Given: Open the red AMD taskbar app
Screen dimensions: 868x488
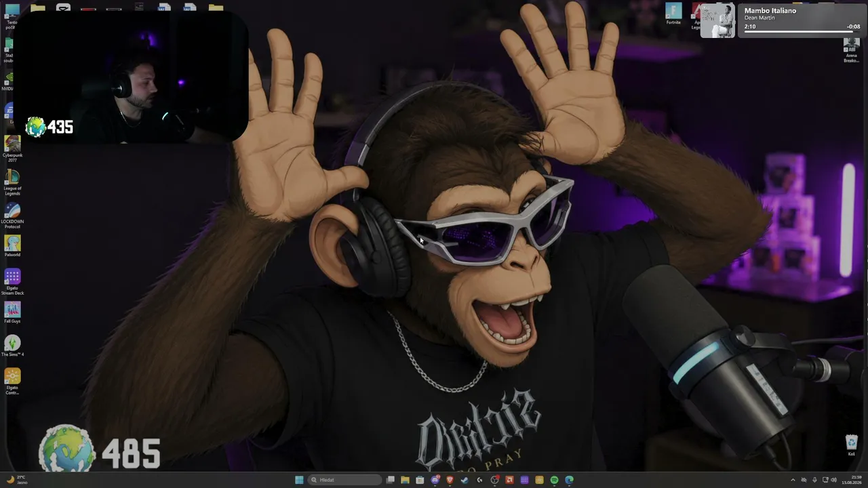Looking at the screenshot, I should point(509,480).
